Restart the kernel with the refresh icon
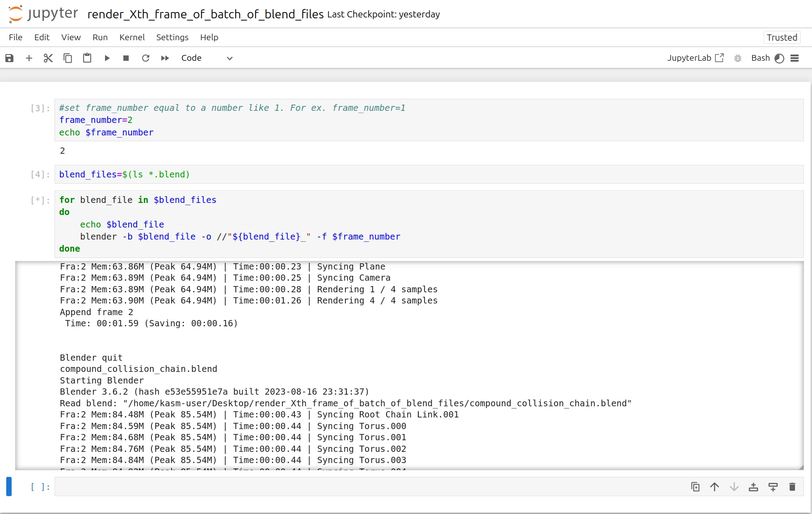Viewport: 812px width, 514px height. (x=146, y=58)
